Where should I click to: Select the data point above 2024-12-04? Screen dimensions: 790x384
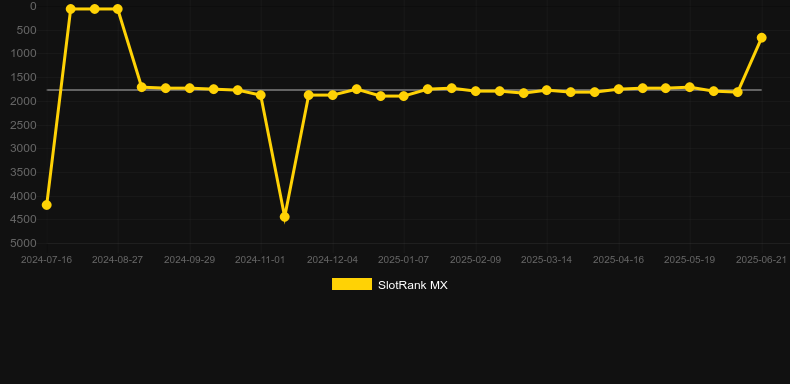[x=333, y=95]
